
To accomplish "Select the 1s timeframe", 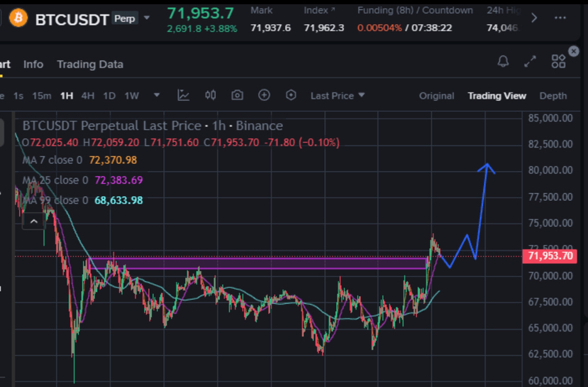I will pyautogui.click(x=18, y=96).
